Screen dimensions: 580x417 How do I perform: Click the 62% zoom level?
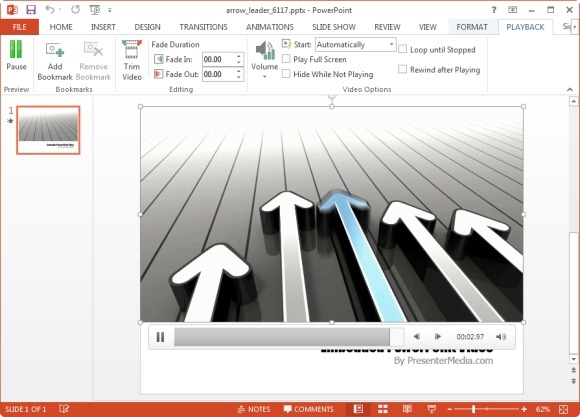click(x=543, y=409)
